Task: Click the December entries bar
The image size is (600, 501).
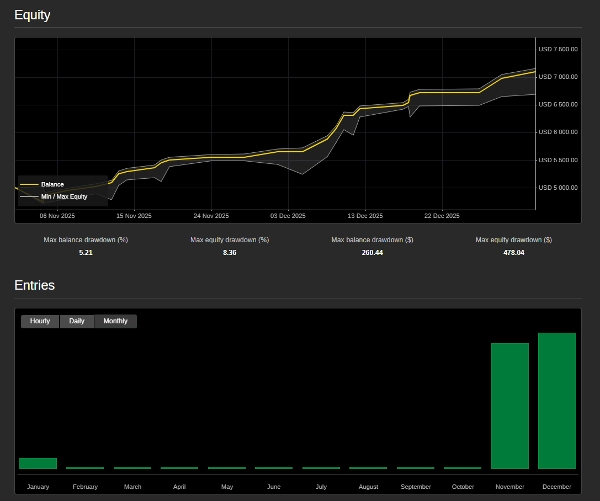Action: 557,401
